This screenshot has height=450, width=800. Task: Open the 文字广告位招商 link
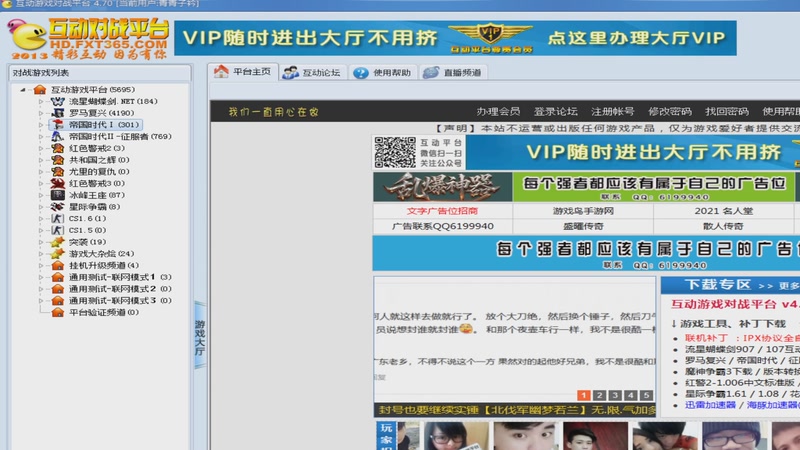(x=442, y=211)
